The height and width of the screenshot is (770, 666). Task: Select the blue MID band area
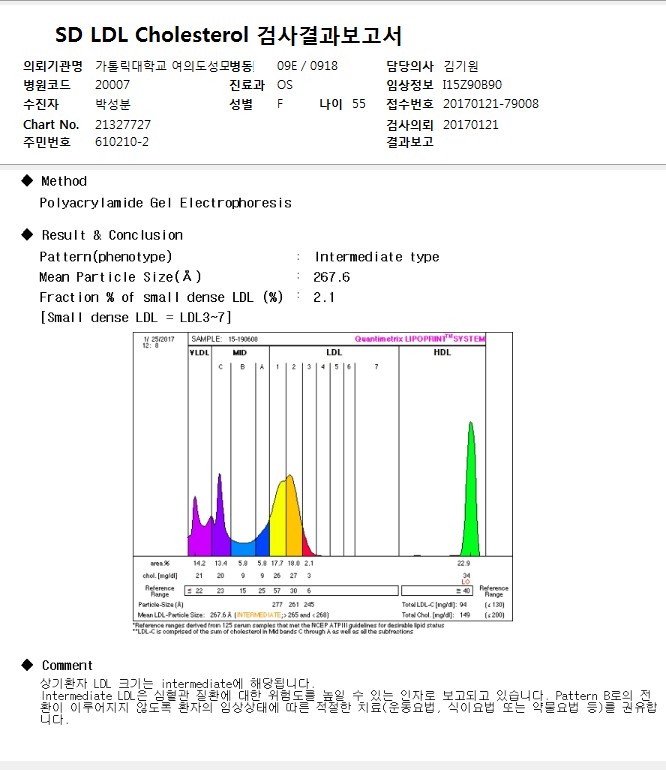pos(243,549)
